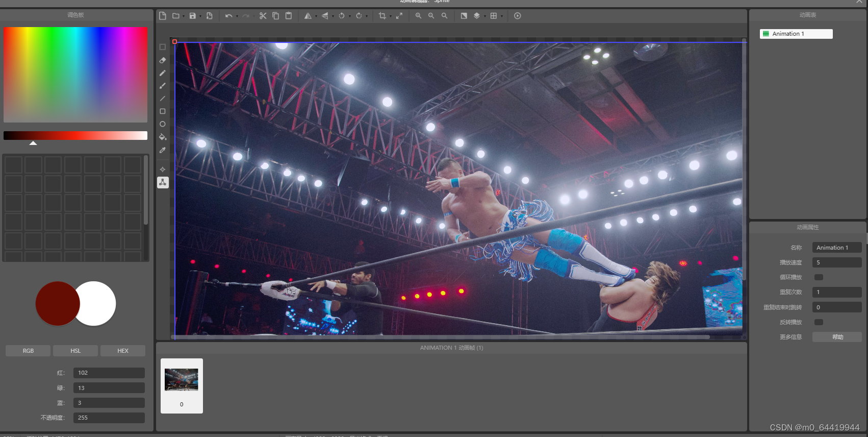The height and width of the screenshot is (437, 868).
Task: Flip the image vertically
Action: 325,16
